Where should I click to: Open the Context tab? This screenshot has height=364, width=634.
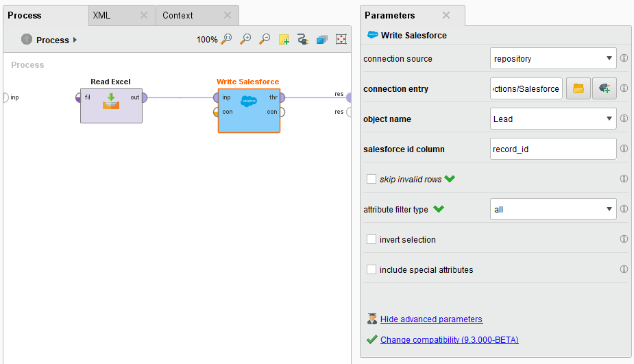[178, 15]
